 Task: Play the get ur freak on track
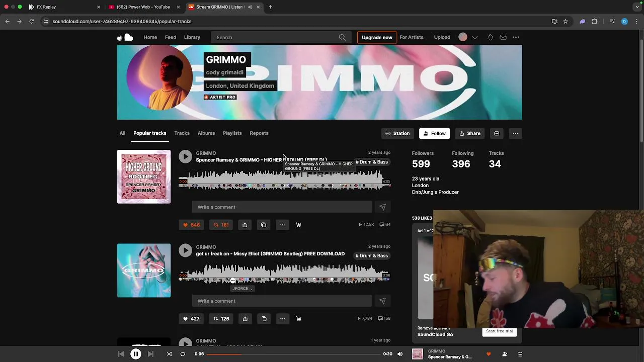pyautogui.click(x=185, y=250)
